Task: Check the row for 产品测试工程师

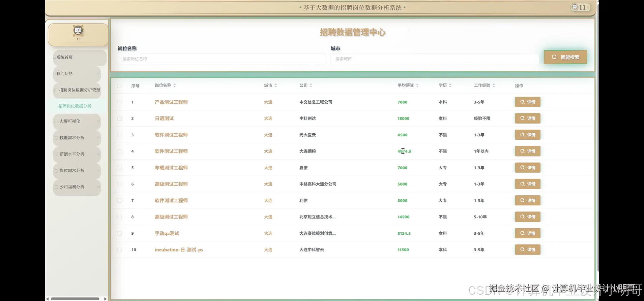Action: (119, 102)
